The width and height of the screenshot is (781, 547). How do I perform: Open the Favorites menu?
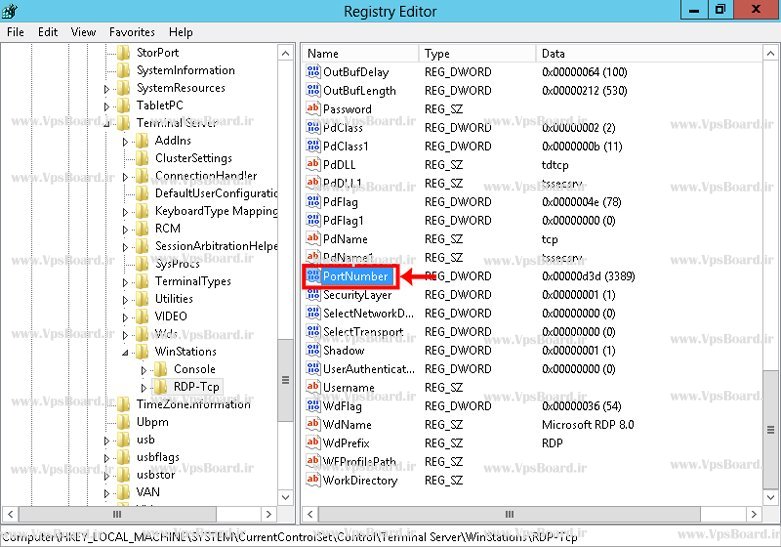[132, 32]
